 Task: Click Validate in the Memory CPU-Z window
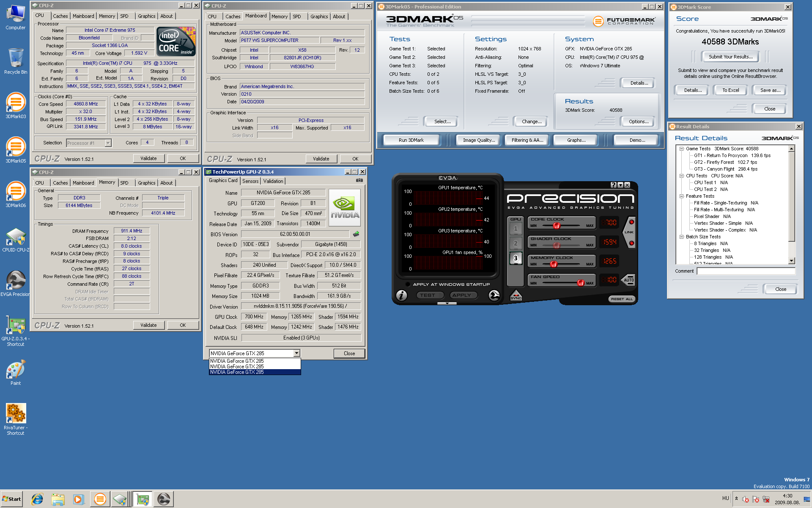pyautogui.click(x=148, y=325)
